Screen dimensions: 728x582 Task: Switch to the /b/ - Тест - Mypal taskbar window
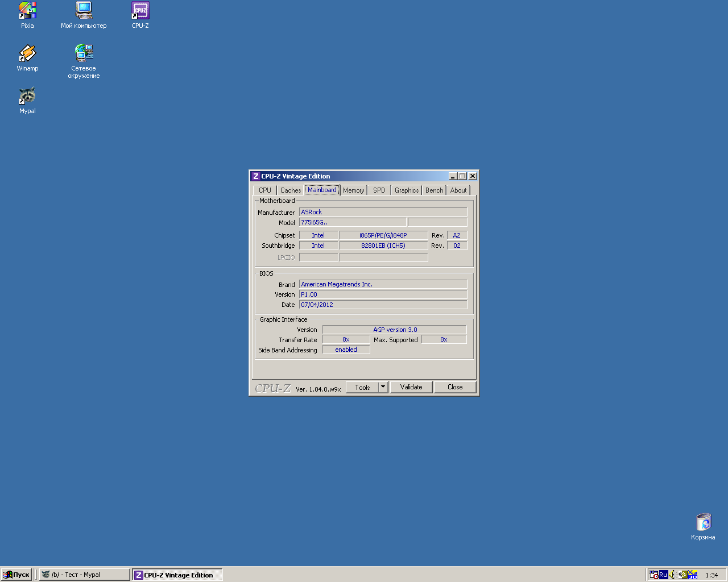[84, 575]
